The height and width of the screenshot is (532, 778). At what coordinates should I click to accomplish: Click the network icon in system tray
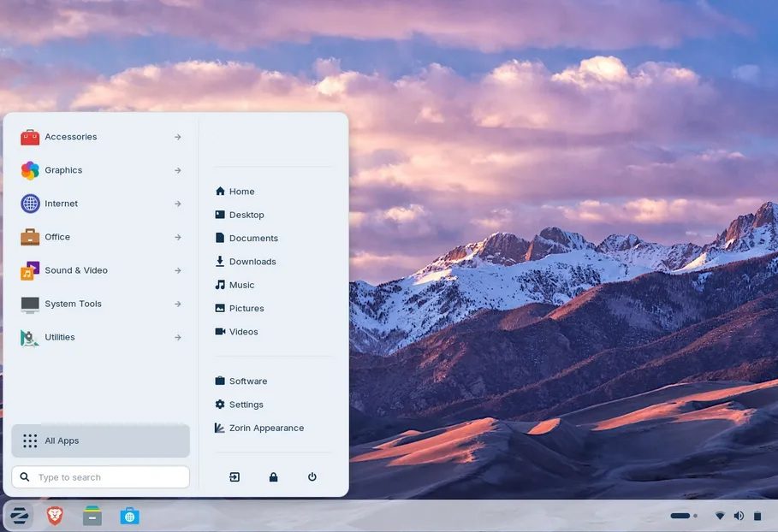point(720,516)
